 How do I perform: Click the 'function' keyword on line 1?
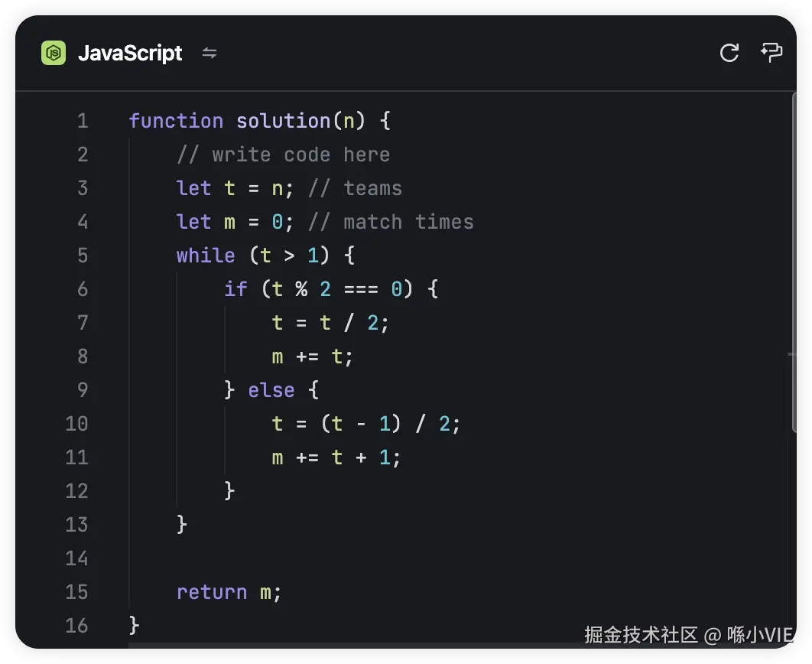point(176,121)
